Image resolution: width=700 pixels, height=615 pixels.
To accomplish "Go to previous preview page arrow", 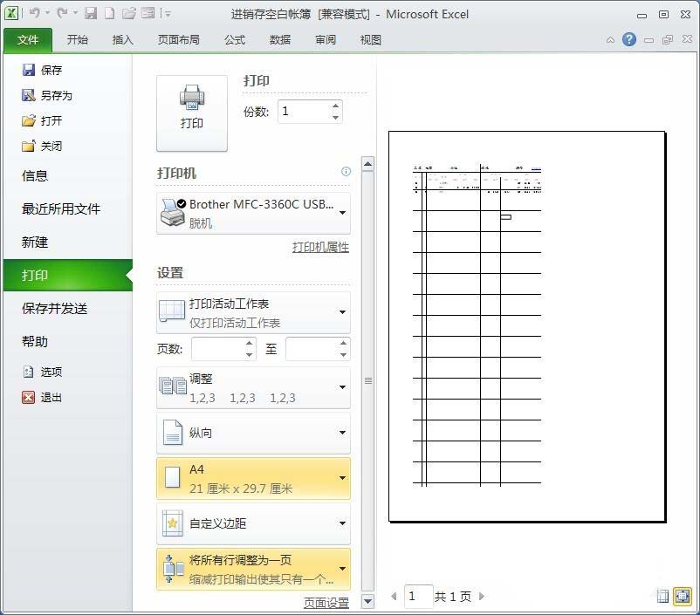I will click(x=394, y=597).
